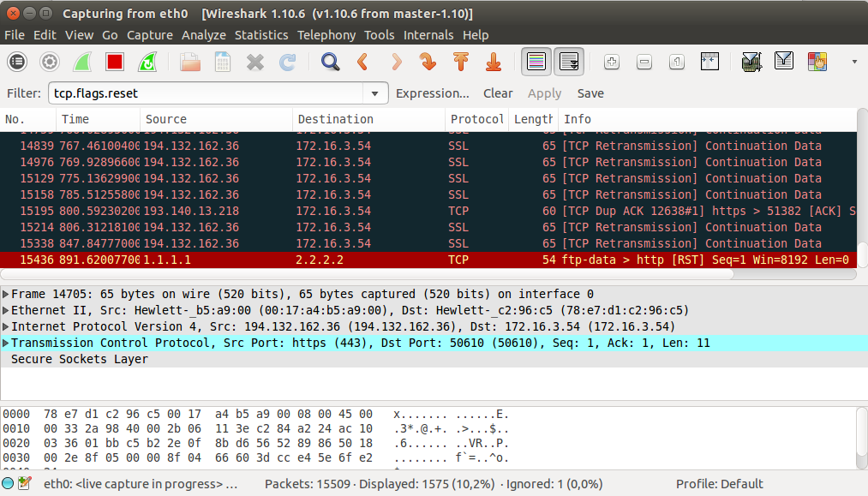The image size is (868, 496).
Task: Go to first packet arrow icon
Action: coord(460,62)
